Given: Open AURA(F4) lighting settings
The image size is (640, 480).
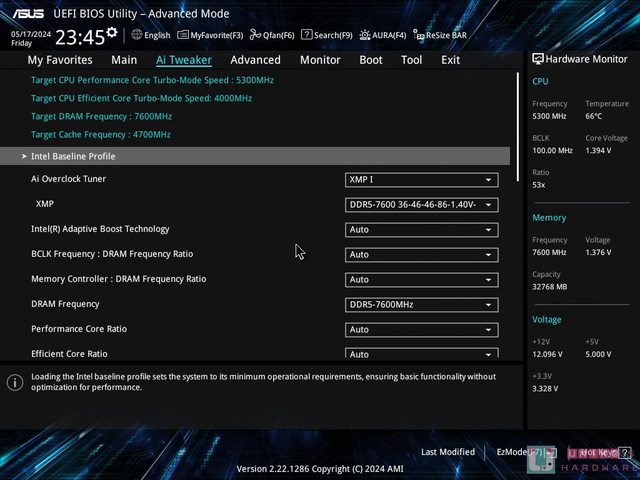Looking at the screenshot, I should (x=382, y=35).
